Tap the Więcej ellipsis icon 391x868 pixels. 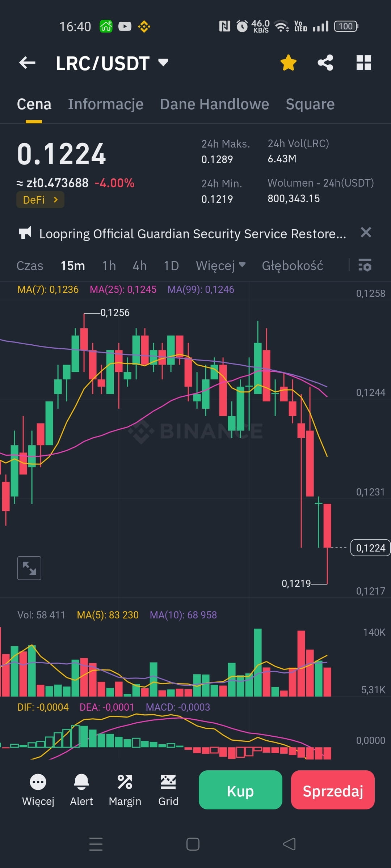(38, 781)
